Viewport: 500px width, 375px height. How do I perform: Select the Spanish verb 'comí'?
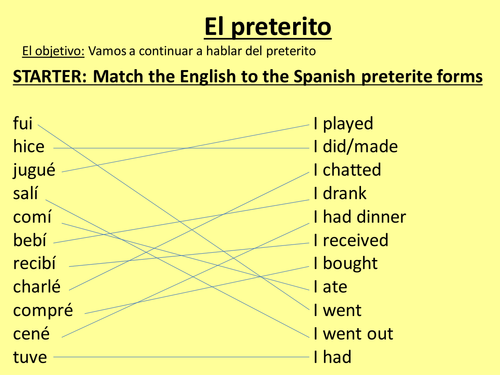click(32, 217)
